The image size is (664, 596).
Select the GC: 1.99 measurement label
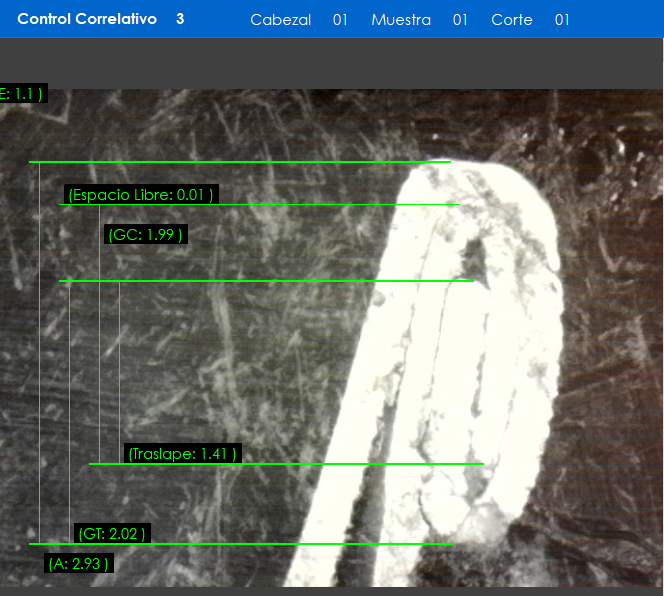[x=145, y=235]
